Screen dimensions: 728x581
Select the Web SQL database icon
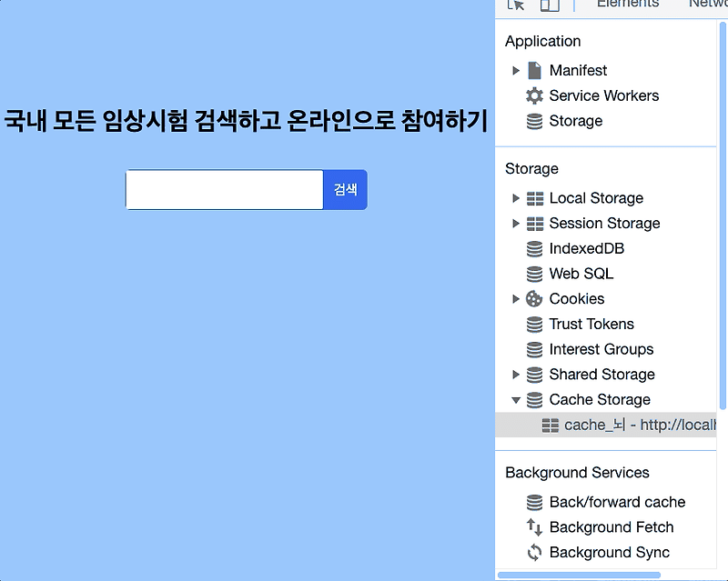pyautogui.click(x=534, y=274)
